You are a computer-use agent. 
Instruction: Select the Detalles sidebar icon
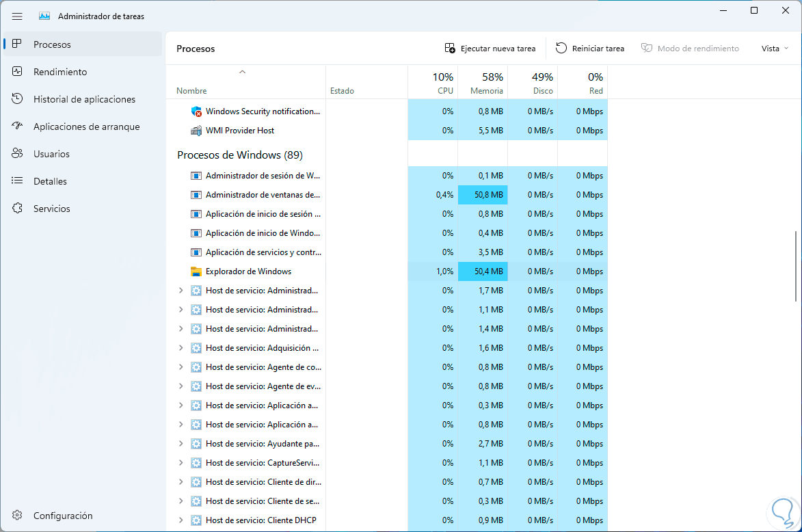(17, 181)
